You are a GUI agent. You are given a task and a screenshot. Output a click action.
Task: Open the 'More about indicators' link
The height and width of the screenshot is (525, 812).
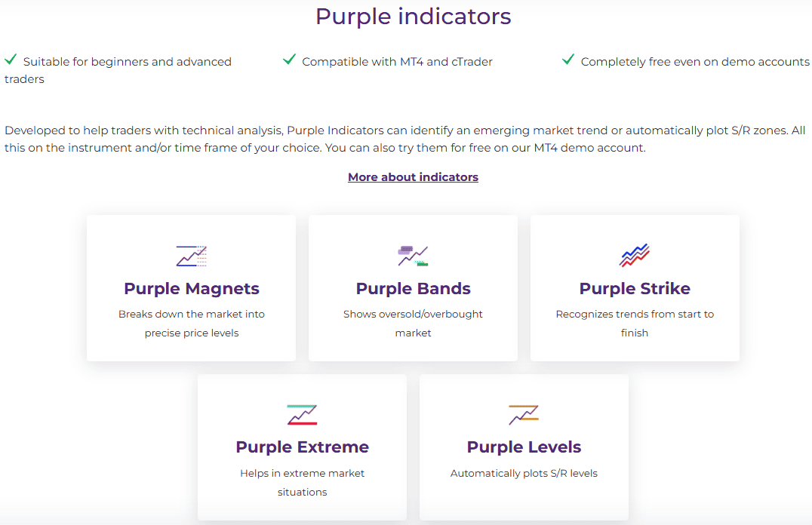(x=413, y=177)
